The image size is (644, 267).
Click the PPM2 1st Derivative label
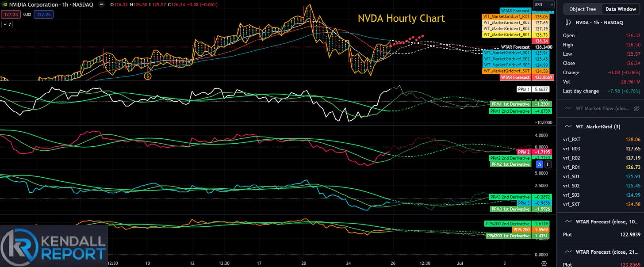[510, 164]
